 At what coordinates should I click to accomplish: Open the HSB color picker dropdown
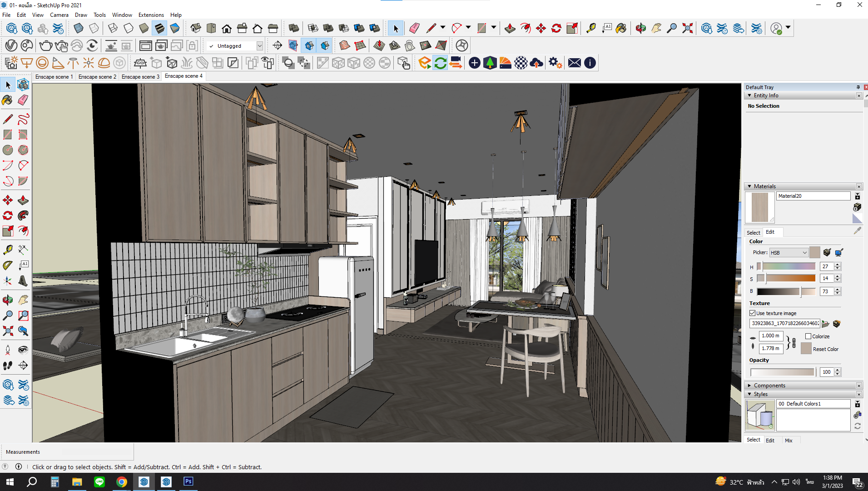pyautogui.click(x=789, y=252)
